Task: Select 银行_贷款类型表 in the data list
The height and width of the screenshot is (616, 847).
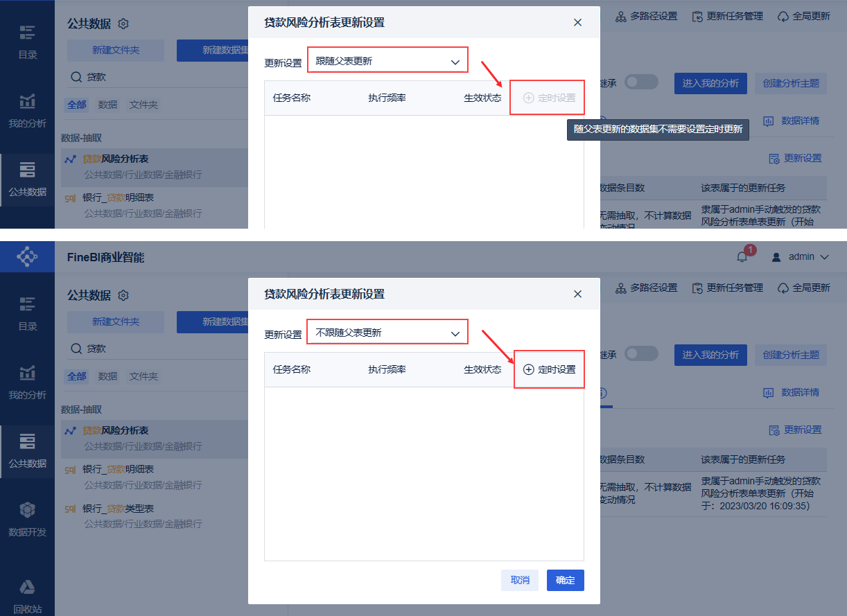Action: 155,516
